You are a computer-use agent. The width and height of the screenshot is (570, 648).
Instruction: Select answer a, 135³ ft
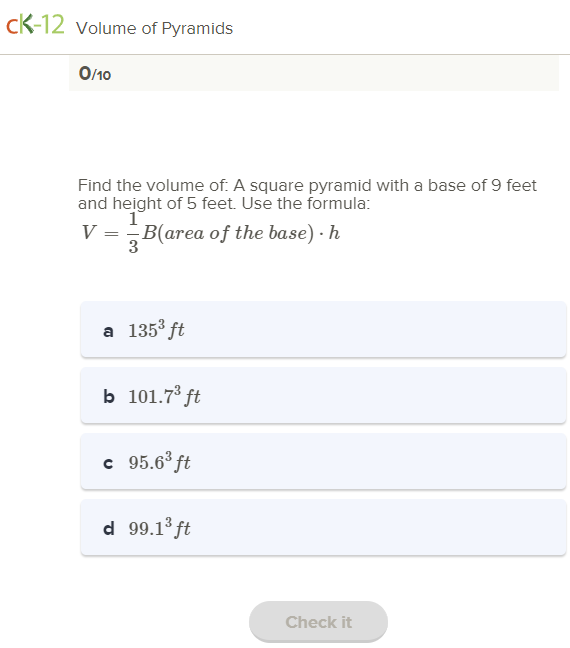(x=323, y=329)
